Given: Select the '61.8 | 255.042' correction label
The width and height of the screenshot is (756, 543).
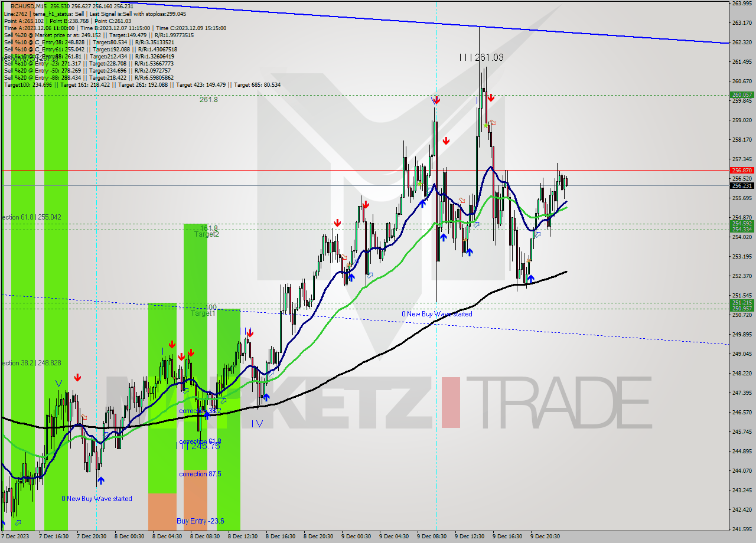Looking at the screenshot, I should pyautogui.click(x=31, y=217).
